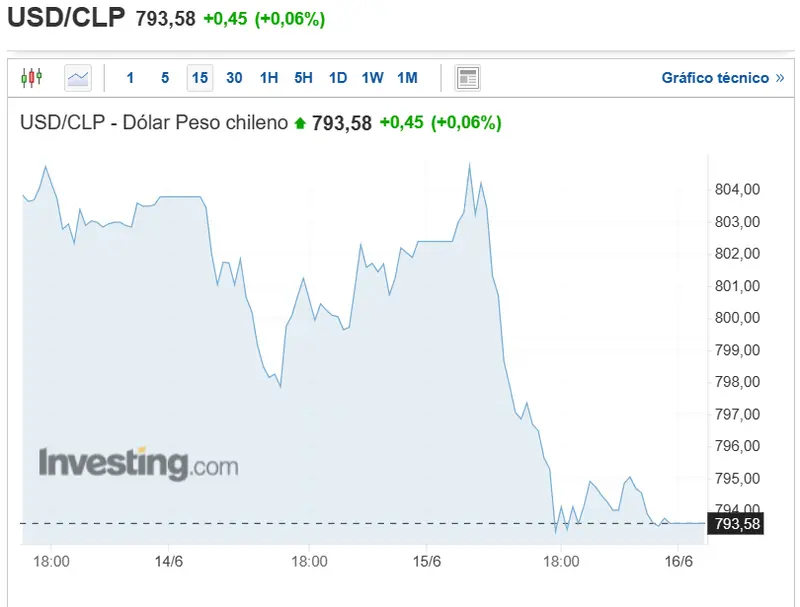Click the green up arrow beside 793,58
This screenshot has width=800, height=607.
click(x=299, y=123)
